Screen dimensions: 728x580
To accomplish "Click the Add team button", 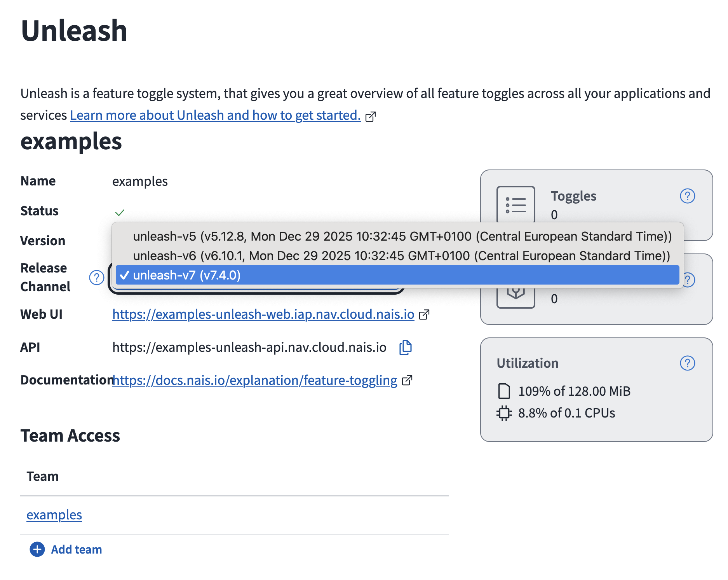I will pos(65,550).
